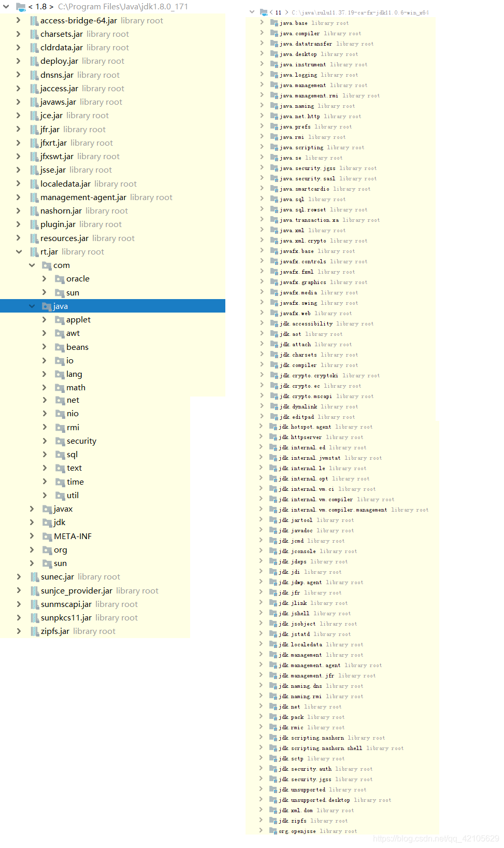
Task: Collapse the 1.8 JDK root node
Action: tap(6, 7)
